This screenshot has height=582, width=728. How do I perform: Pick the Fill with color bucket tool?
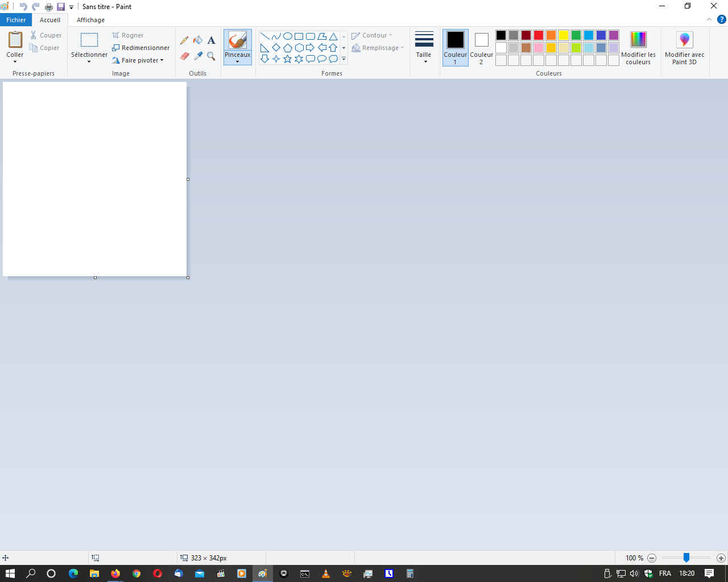pyautogui.click(x=198, y=40)
